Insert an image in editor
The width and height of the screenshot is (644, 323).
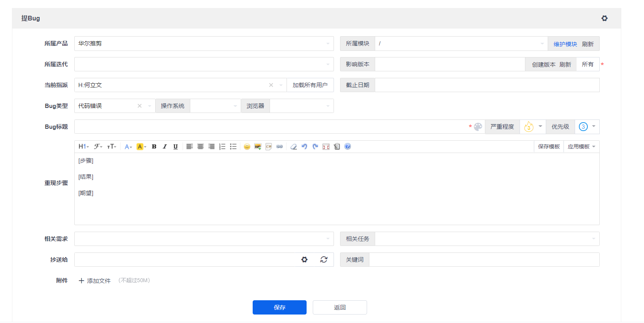click(258, 146)
